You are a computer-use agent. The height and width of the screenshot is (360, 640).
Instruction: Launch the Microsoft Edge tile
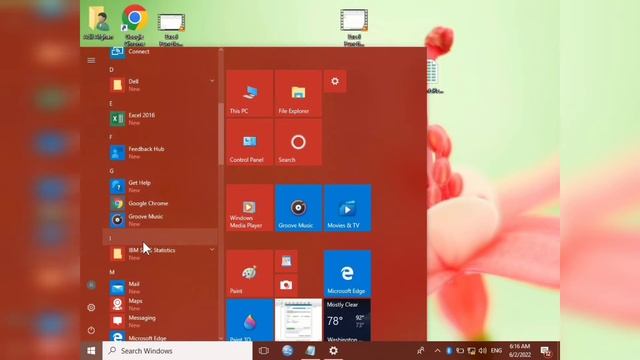click(348, 273)
